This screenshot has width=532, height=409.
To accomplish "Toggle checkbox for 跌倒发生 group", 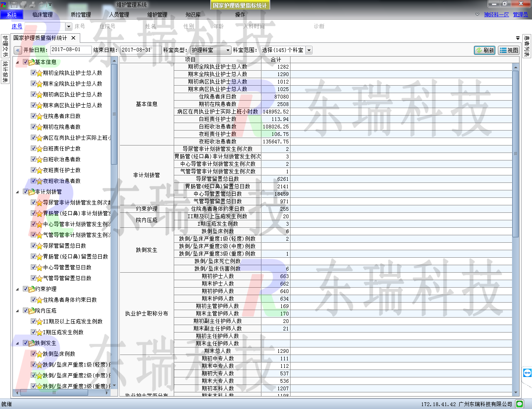I will pyautogui.click(x=26, y=343).
